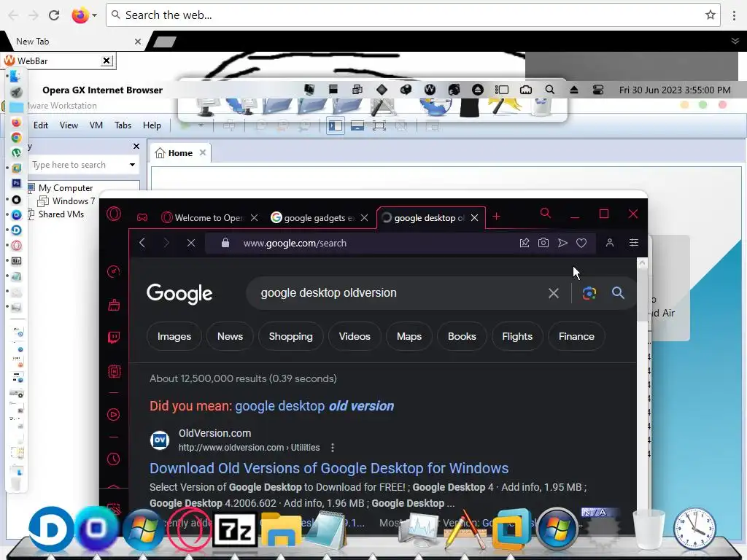Switch to google gadgets tab in Opera
Viewport: 747px width, 560px height.
[320, 217]
